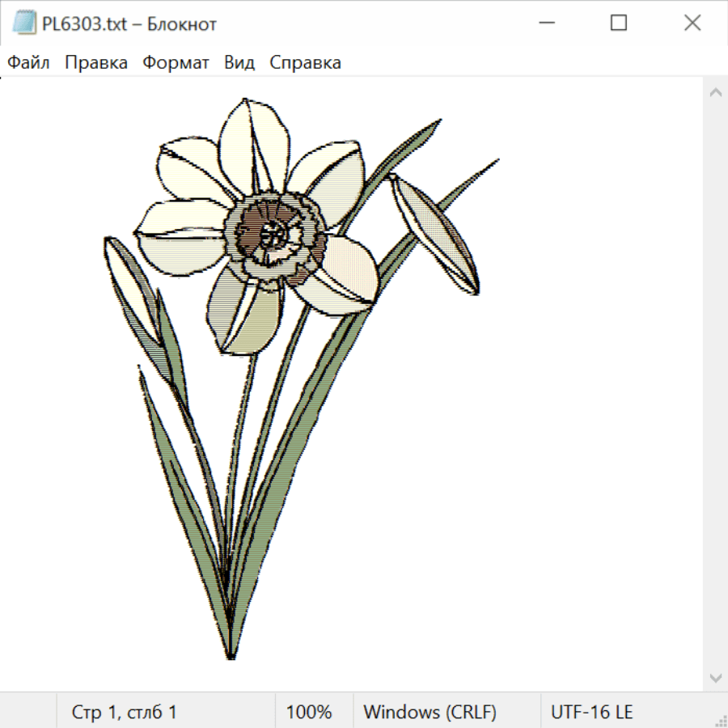The height and width of the screenshot is (728, 728).
Task: Maximize the Блокнот window
Action: click(x=618, y=23)
